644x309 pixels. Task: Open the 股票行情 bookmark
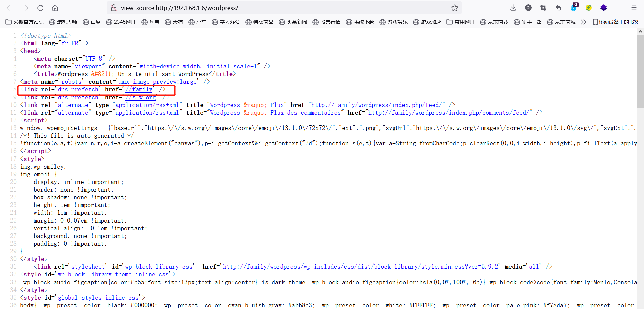[x=326, y=22]
